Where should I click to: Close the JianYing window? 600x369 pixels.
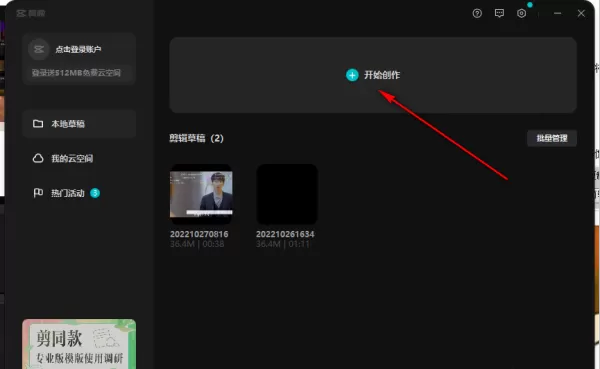[x=581, y=13]
